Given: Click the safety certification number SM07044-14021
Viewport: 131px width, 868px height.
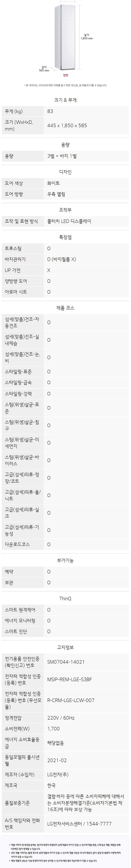Looking at the screenshot, I should (x=66, y=662).
